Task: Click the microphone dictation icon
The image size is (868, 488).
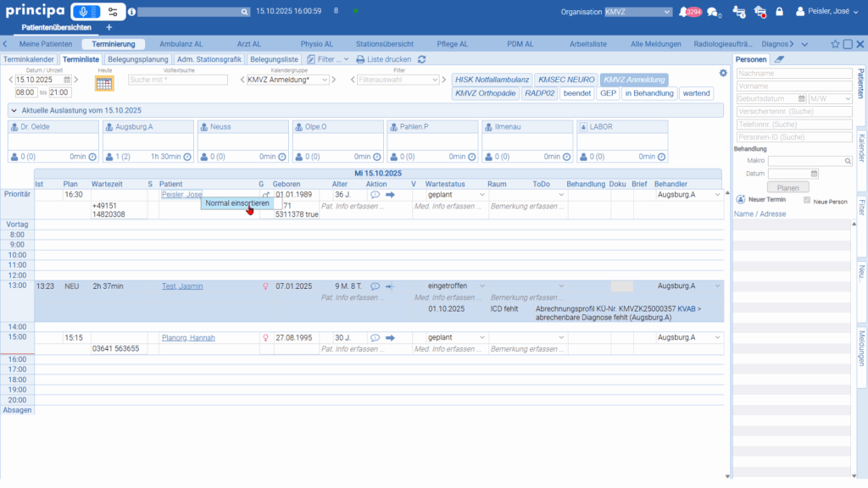Action: [83, 12]
